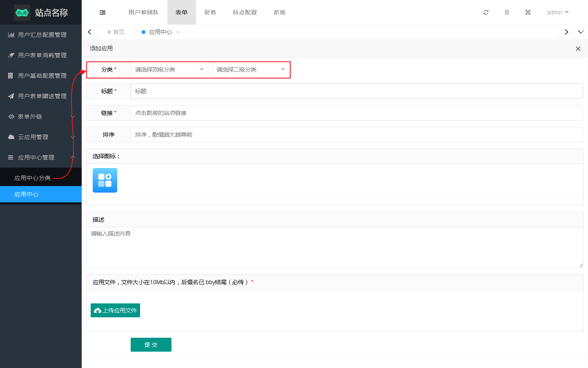This screenshot has width=588, height=368.
Task: Open the 请选择顶级分类 dropdown
Action: [169, 70]
